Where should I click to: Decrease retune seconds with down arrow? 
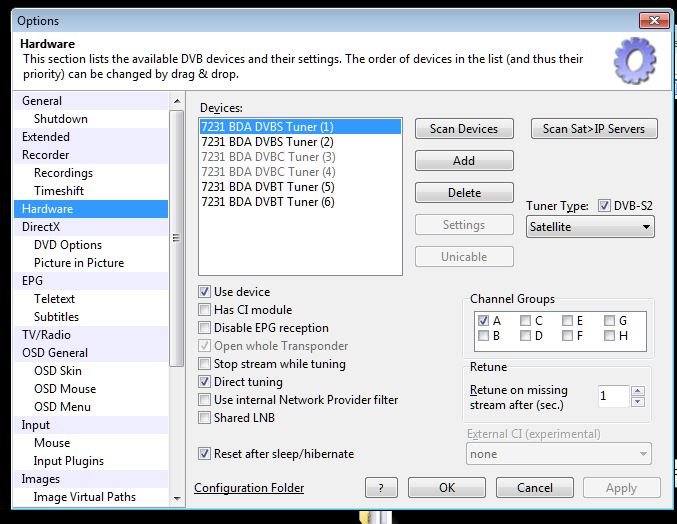tap(638, 402)
